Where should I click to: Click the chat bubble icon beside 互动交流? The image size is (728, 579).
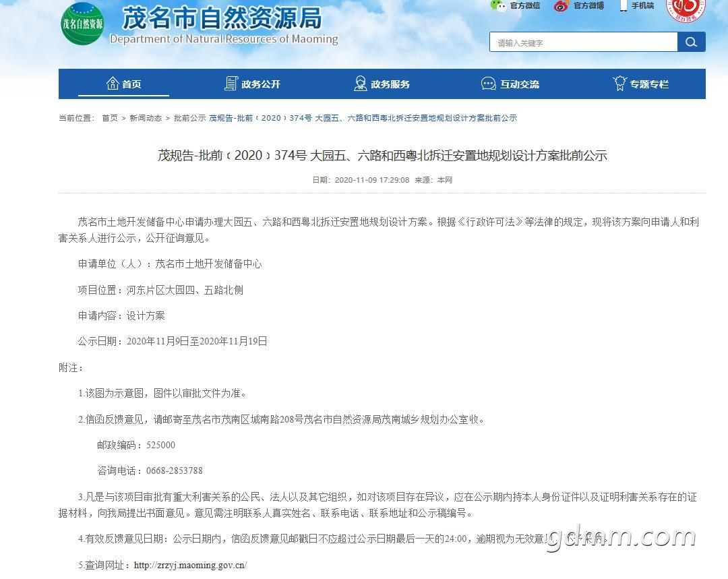[489, 84]
